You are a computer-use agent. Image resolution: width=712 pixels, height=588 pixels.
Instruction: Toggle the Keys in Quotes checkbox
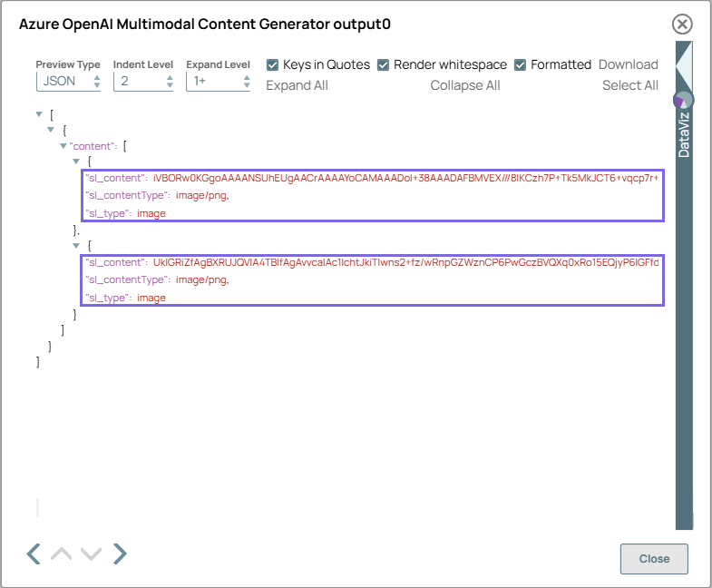tap(272, 65)
